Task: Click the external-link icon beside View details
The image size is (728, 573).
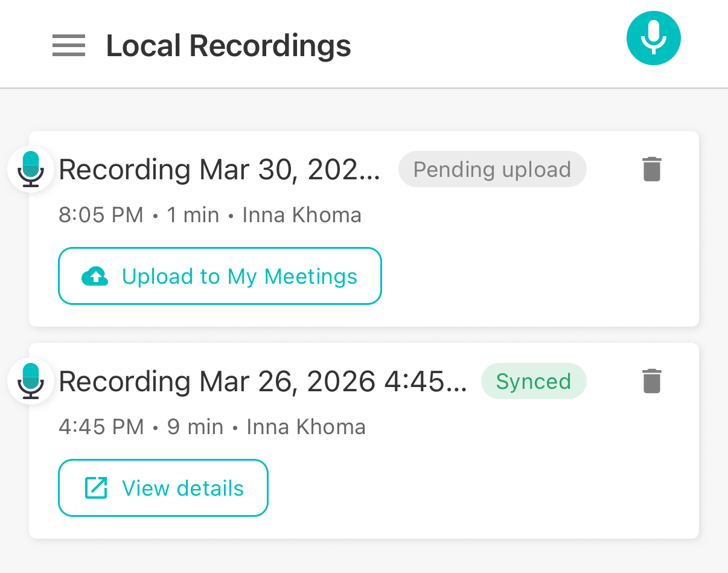Action: click(95, 488)
